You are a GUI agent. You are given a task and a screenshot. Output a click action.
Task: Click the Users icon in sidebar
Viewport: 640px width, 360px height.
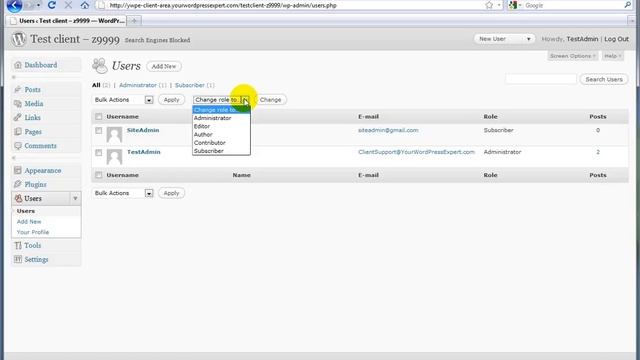tap(18, 198)
